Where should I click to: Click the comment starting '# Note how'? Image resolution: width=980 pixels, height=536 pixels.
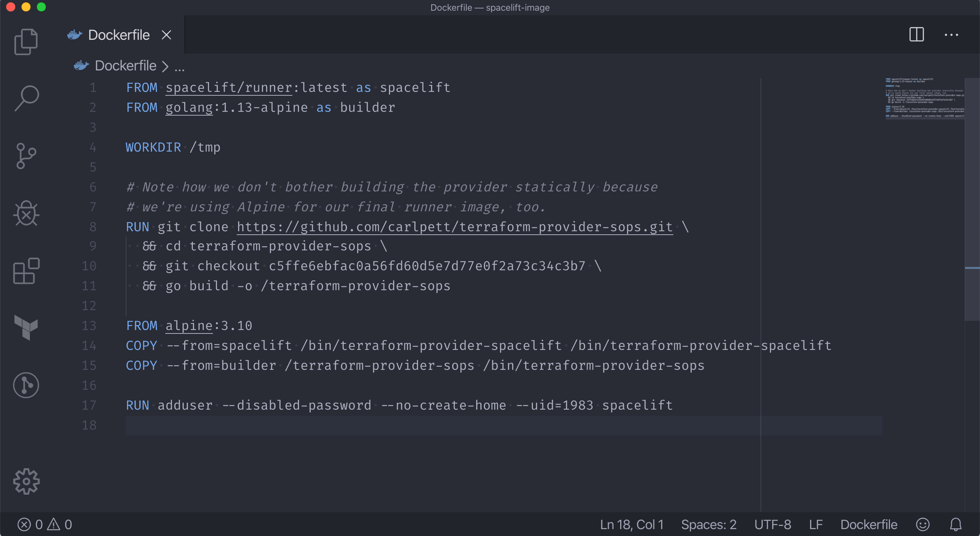coord(392,187)
